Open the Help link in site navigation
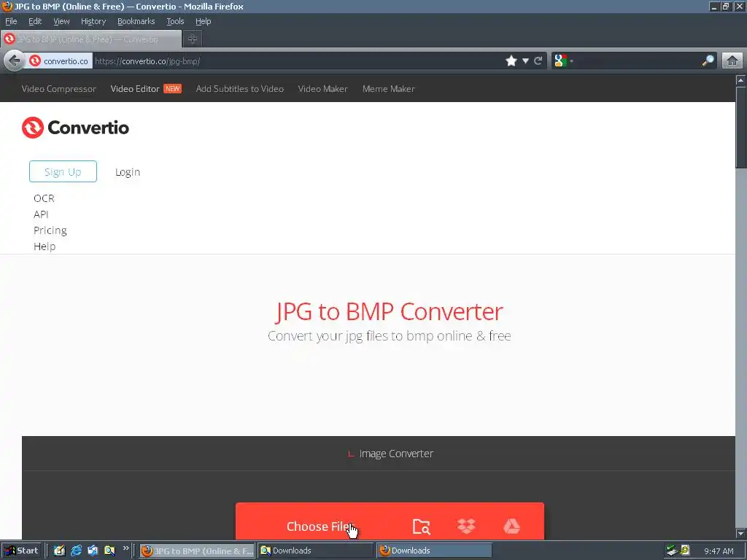The height and width of the screenshot is (560, 747). [x=44, y=246]
